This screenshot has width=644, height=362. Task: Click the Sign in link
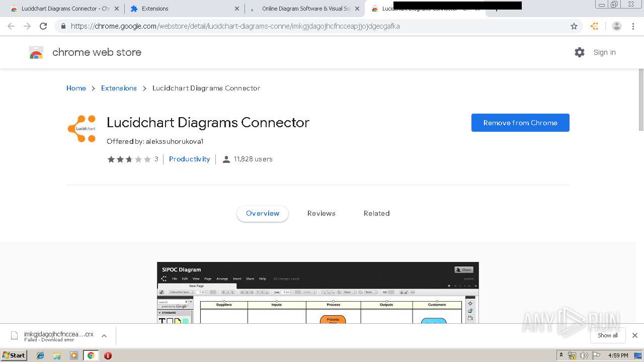pyautogui.click(x=604, y=52)
